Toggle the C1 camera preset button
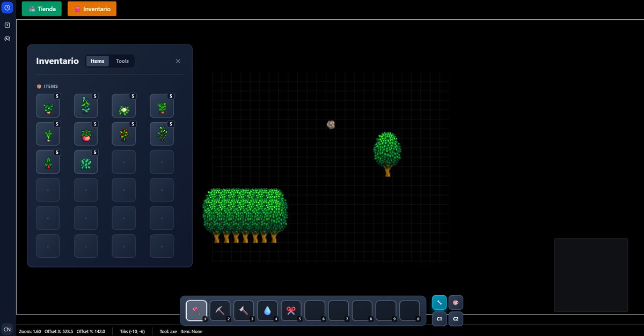Image resolution: width=644 pixels, height=336 pixels. click(x=438, y=319)
